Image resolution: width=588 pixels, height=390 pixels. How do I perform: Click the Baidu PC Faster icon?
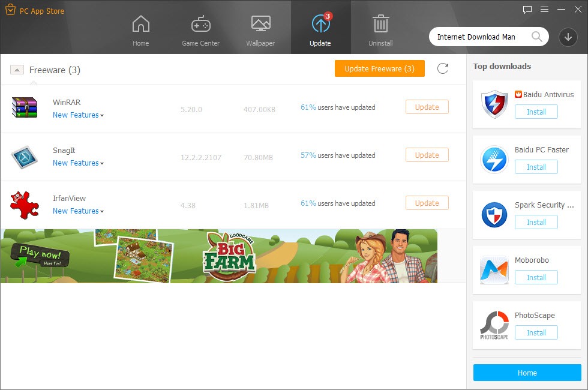pos(494,160)
